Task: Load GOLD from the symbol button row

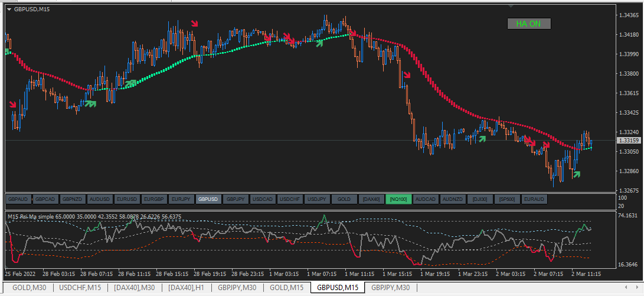Action: click(344, 199)
